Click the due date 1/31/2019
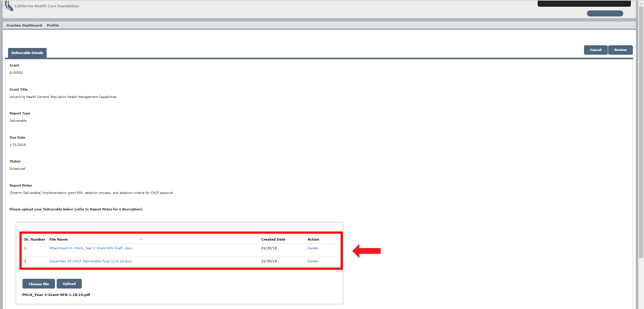Screen dimensions: 644x309 click(x=17, y=145)
